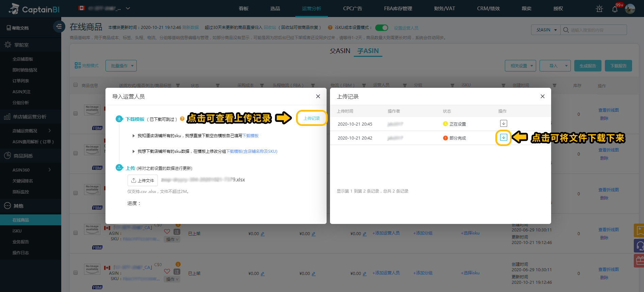Click the light bulb theme icon
Screen dimensions: 644x292
(599, 9)
